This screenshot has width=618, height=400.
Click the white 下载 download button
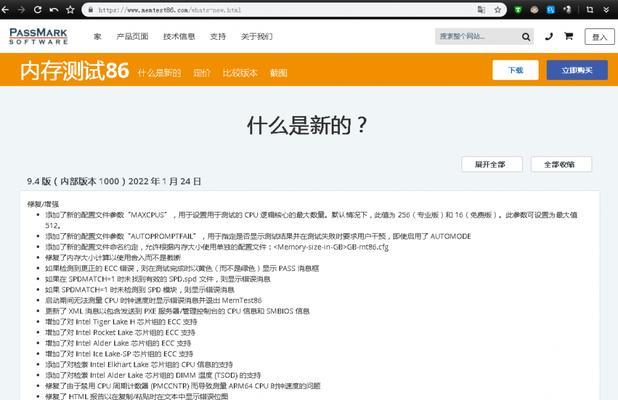pos(516,70)
